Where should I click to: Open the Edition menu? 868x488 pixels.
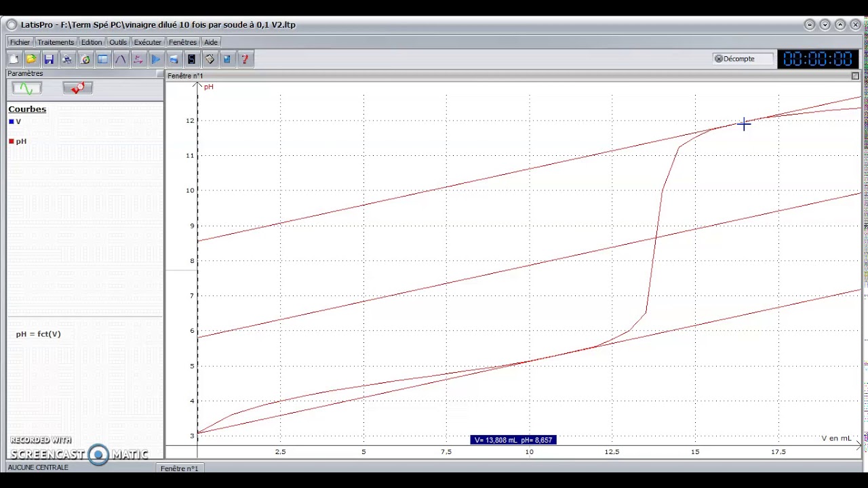click(92, 42)
